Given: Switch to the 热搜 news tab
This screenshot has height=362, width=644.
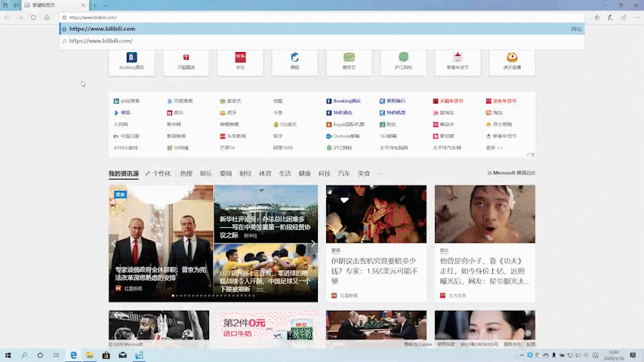Looking at the screenshot, I should click(186, 173).
